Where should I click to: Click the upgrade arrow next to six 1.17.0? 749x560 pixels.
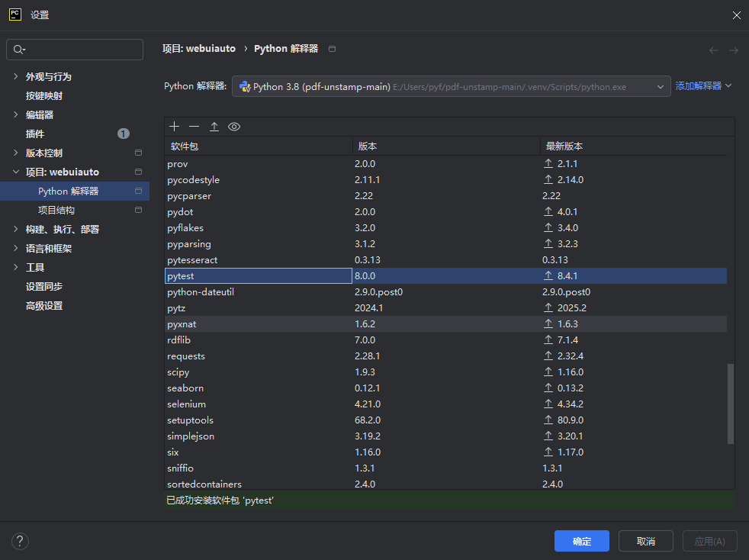548,452
